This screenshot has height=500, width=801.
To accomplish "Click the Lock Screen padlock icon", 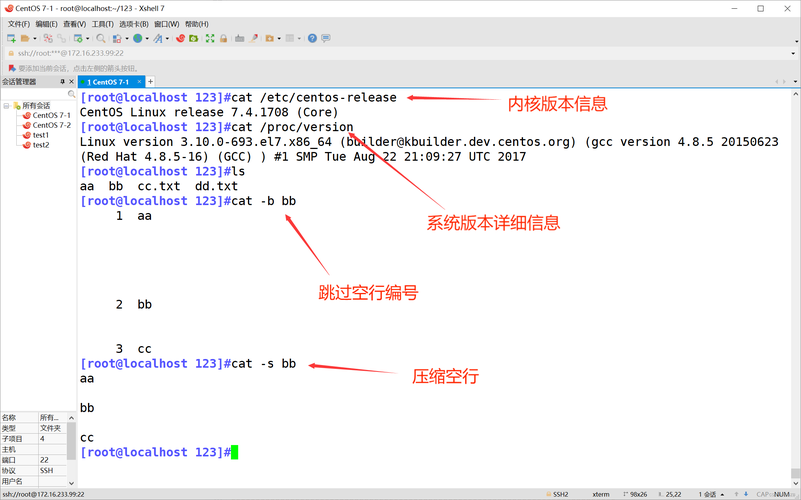I will (223, 38).
